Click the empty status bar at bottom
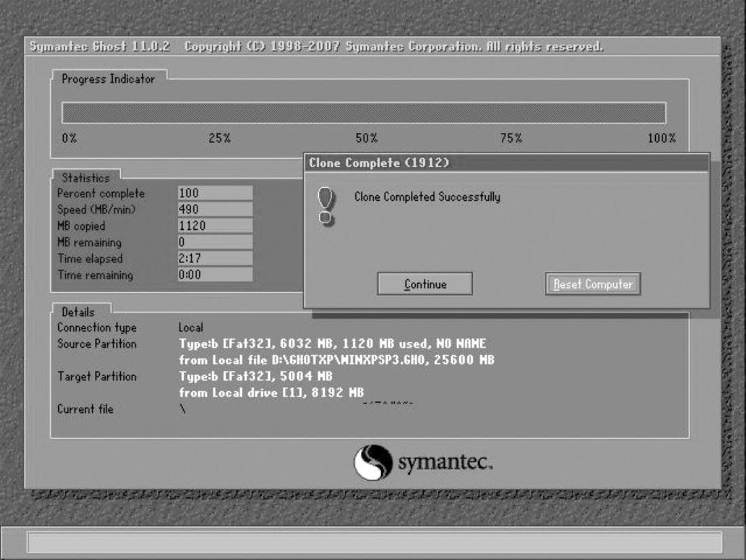Viewport: 746px width, 560px height. coord(374,542)
